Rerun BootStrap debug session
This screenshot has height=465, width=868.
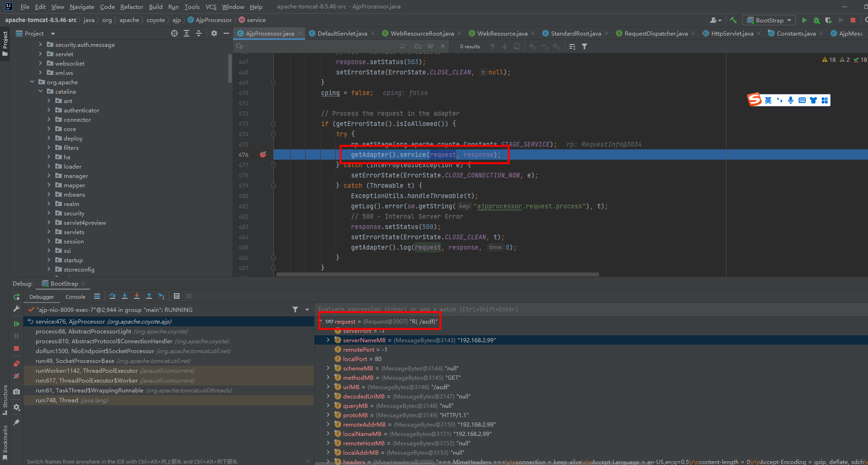(x=16, y=296)
